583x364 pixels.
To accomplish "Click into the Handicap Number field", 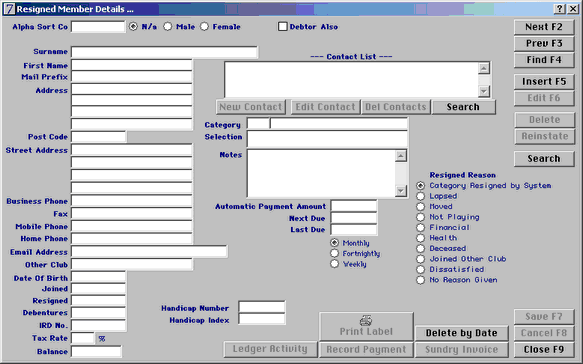I will 262,307.
